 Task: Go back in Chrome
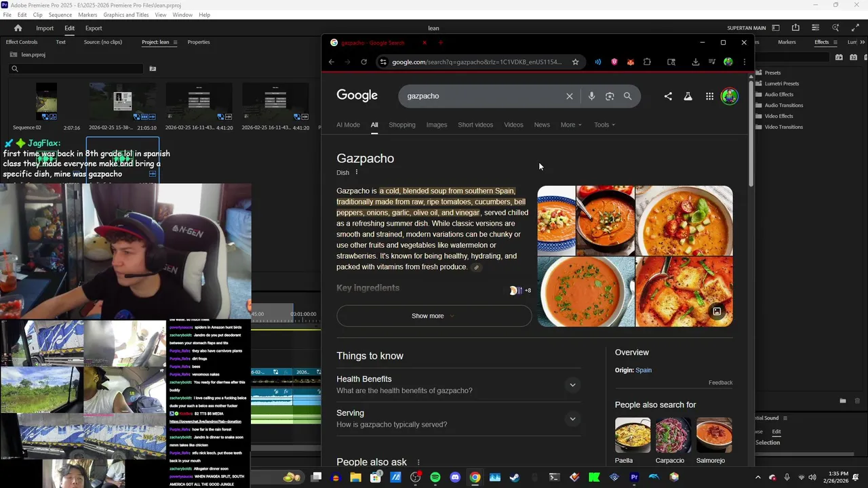click(x=332, y=62)
